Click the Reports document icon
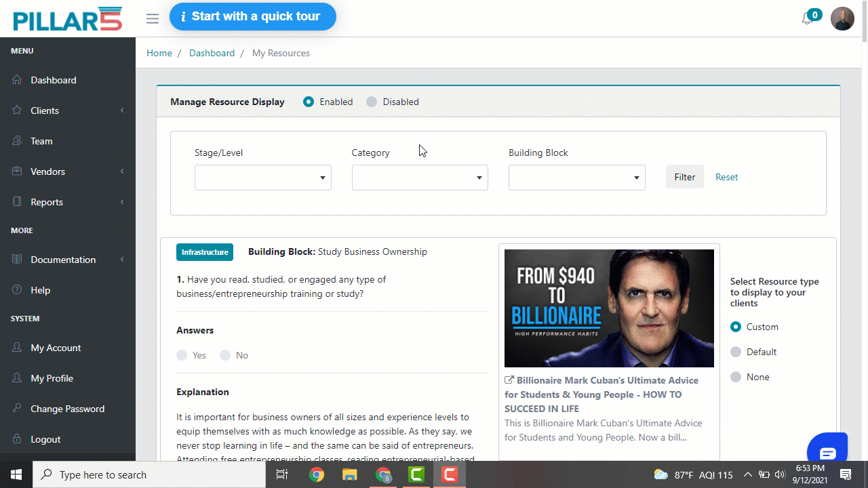This screenshot has height=488, width=868. tap(17, 202)
